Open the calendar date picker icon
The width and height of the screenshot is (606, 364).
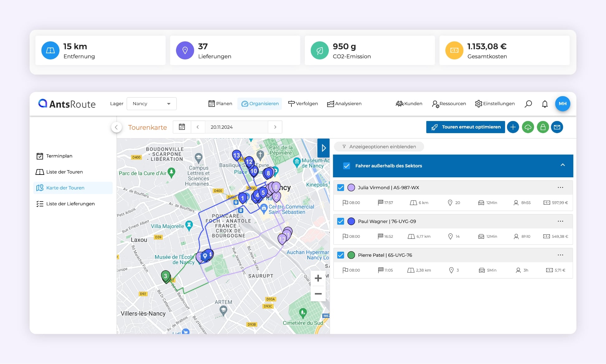[x=182, y=127]
